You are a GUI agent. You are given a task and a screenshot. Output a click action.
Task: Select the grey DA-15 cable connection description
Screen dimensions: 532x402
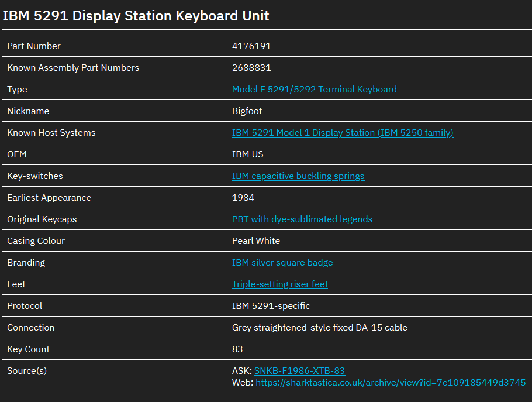(319, 327)
